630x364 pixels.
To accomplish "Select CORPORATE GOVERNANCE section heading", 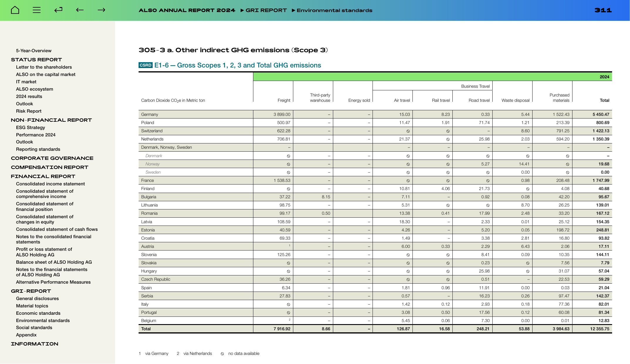I will point(52,158).
